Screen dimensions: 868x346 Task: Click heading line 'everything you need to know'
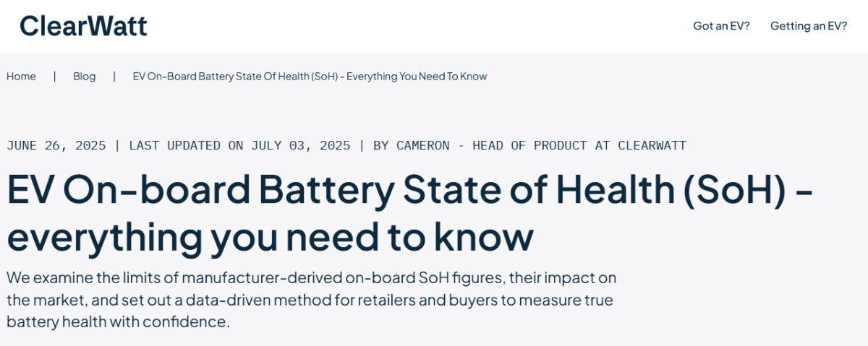pos(270,237)
